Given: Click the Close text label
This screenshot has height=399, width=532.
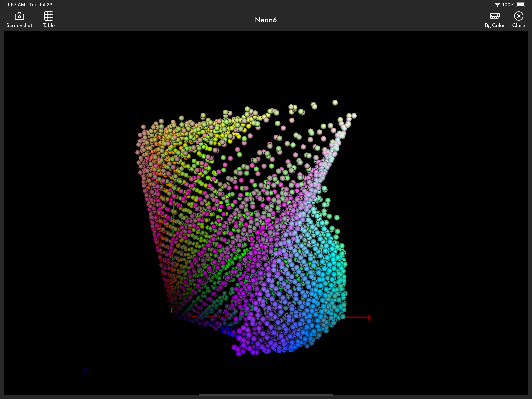Looking at the screenshot, I should (519, 26).
